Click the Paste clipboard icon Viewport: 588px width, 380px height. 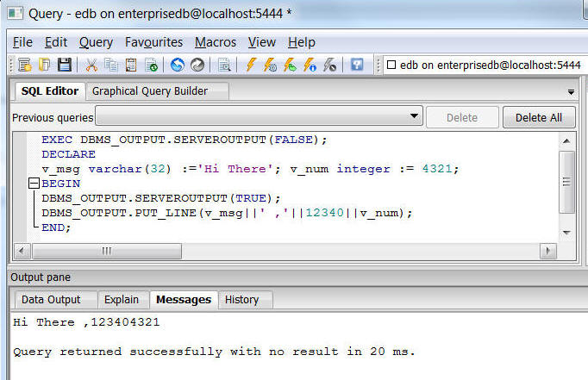coord(131,65)
